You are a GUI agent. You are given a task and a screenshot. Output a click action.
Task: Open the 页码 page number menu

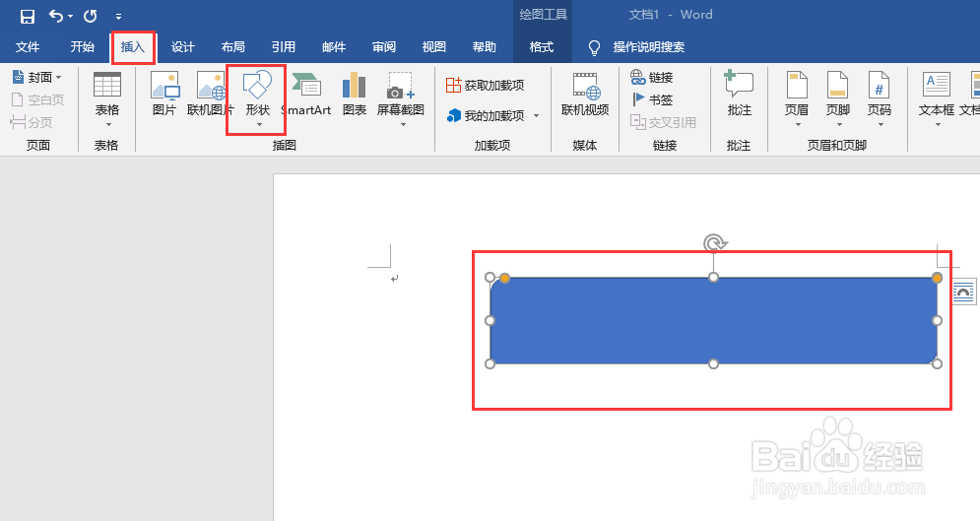point(880,98)
